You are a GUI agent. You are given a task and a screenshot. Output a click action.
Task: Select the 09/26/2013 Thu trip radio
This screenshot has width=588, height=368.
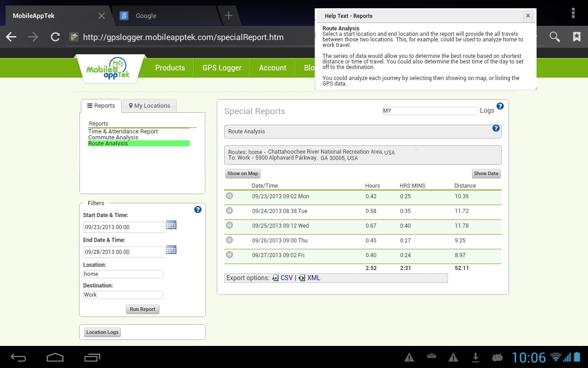pyautogui.click(x=229, y=240)
